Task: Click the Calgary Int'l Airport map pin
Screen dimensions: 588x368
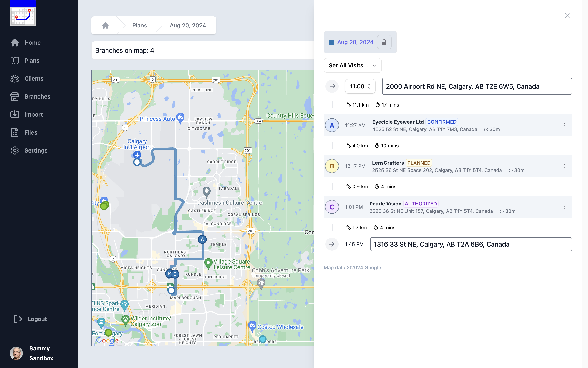Action: pyautogui.click(x=137, y=155)
